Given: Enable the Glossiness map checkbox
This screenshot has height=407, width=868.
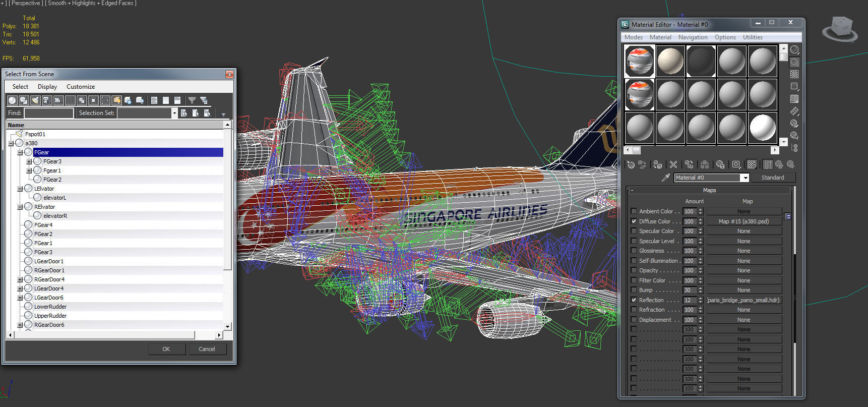Looking at the screenshot, I should click(x=634, y=251).
